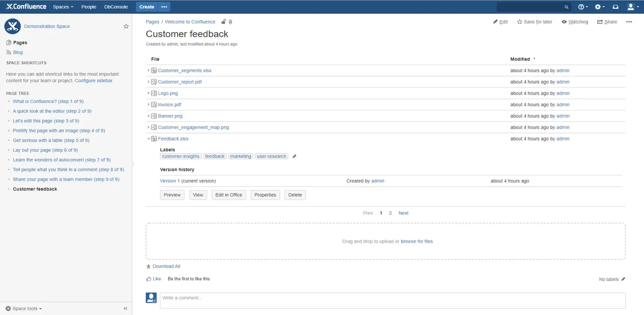This screenshot has width=644, height=315.
Task: Click Edit in the page toolbar
Action: pyautogui.click(x=500, y=22)
